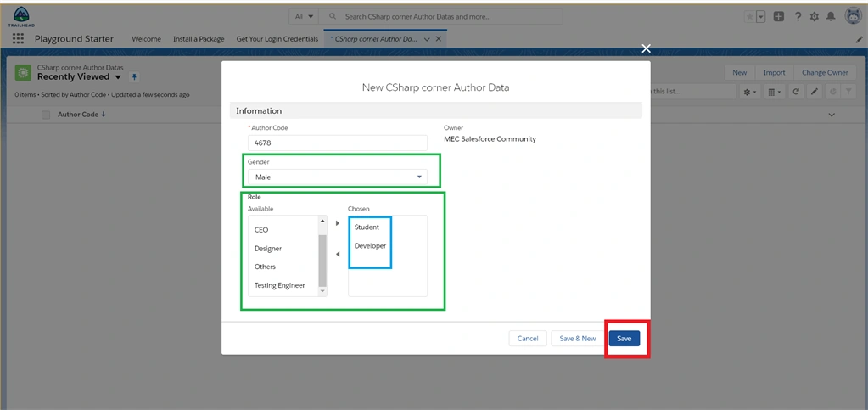The image size is (868, 410).
Task: Click the search magnifier field
Action: pyautogui.click(x=442, y=17)
